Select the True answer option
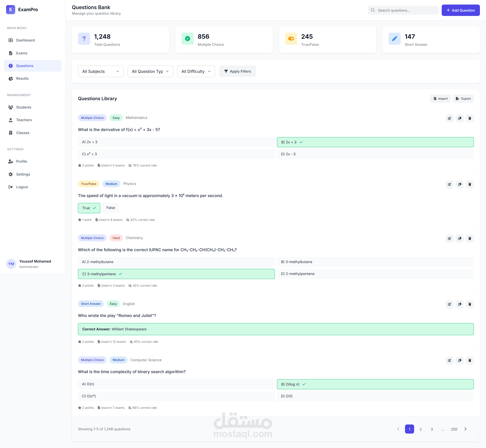This screenshot has height=448, width=486. click(x=89, y=208)
